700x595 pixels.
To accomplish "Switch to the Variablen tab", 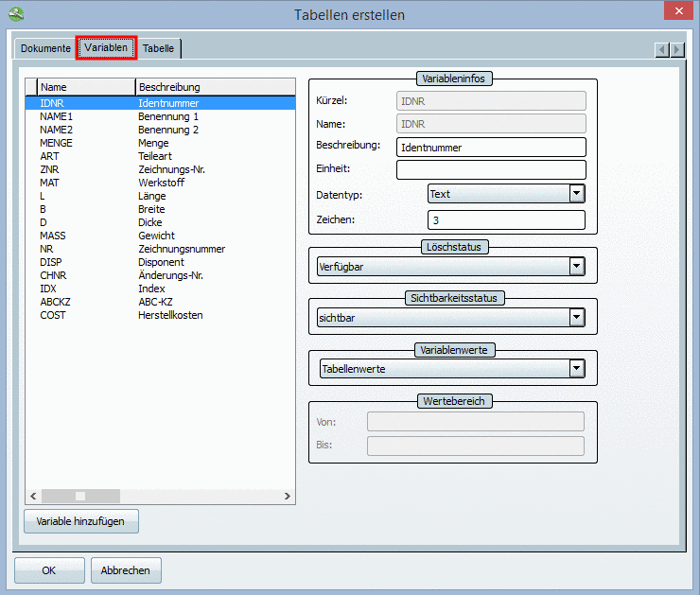I will pyautogui.click(x=106, y=47).
